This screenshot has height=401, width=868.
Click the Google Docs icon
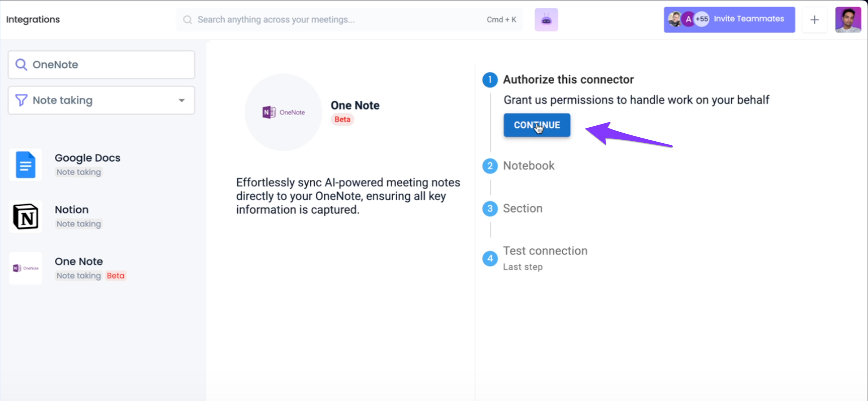pyautogui.click(x=25, y=165)
